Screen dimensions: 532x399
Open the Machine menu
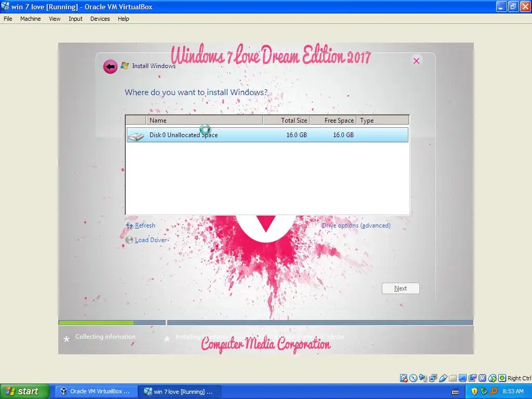(x=30, y=19)
